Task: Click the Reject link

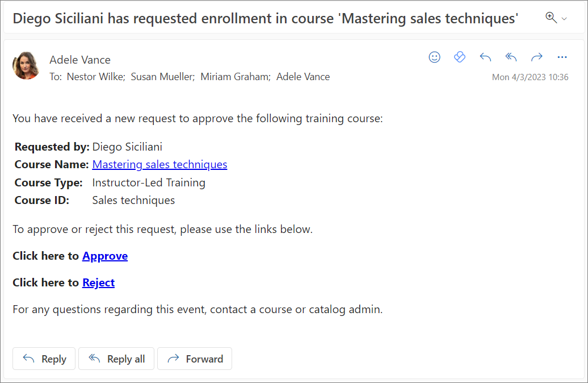Action: [x=98, y=283]
